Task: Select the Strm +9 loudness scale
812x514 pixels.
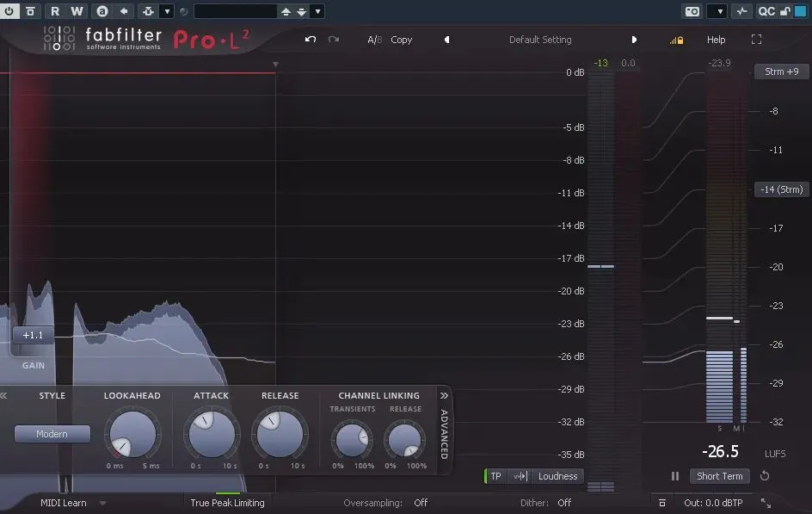Action: point(781,71)
